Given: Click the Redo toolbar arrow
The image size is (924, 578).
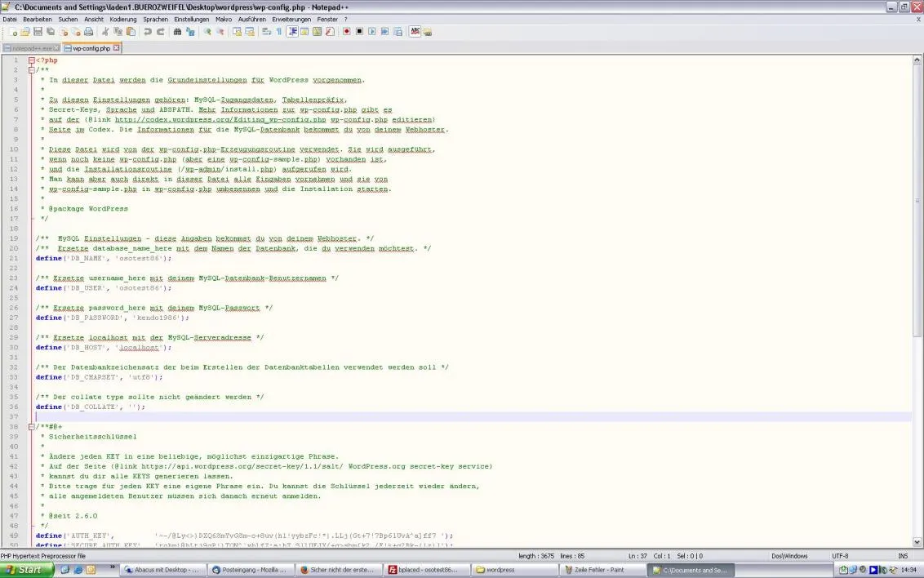Looking at the screenshot, I should (x=160, y=31).
